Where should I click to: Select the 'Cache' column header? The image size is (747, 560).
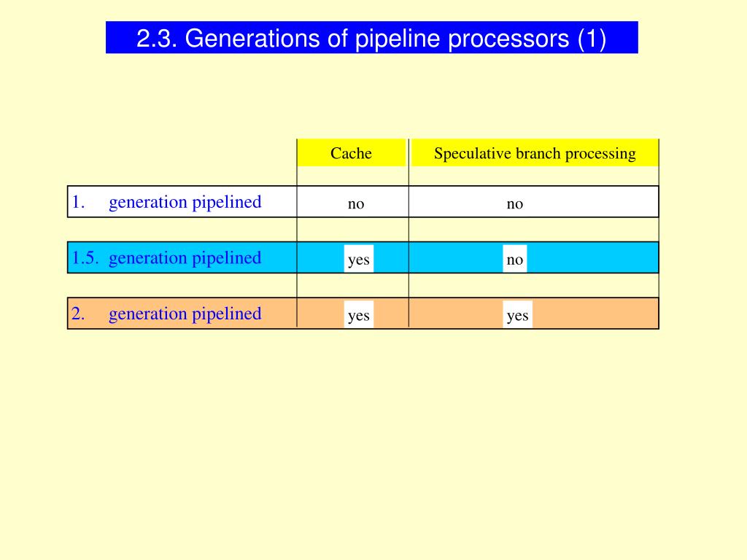(x=351, y=153)
